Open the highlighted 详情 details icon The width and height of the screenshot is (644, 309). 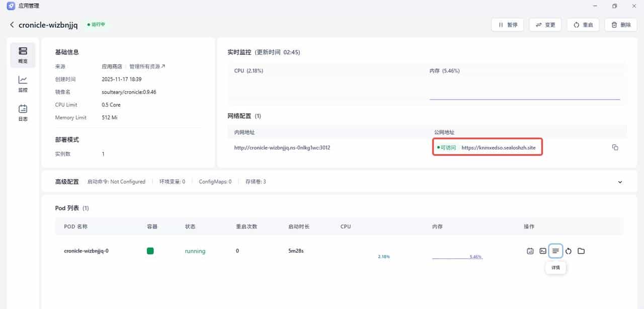pos(555,251)
